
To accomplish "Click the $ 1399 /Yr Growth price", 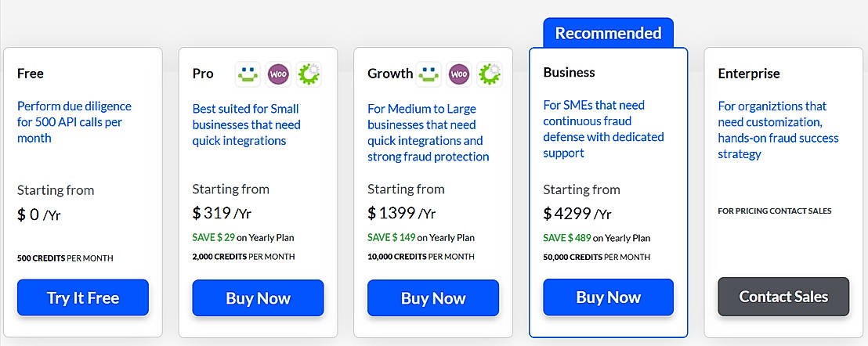I will coord(401,213).
